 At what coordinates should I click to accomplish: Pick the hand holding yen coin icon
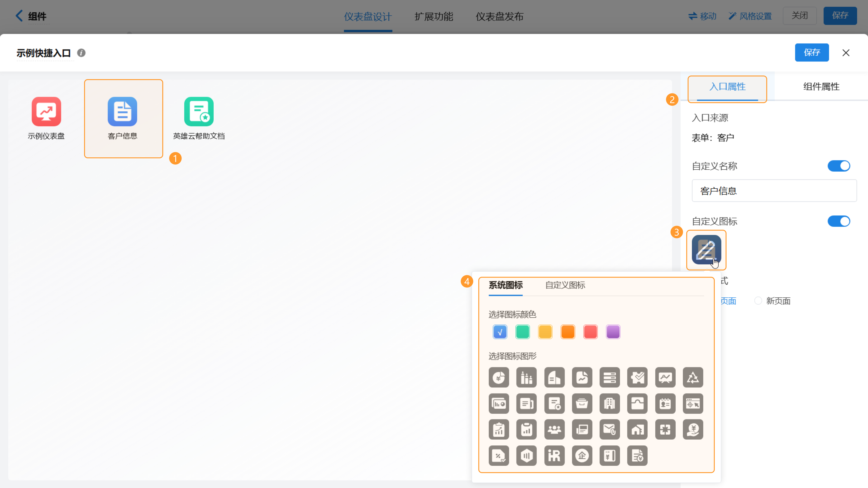coord(693,429)
